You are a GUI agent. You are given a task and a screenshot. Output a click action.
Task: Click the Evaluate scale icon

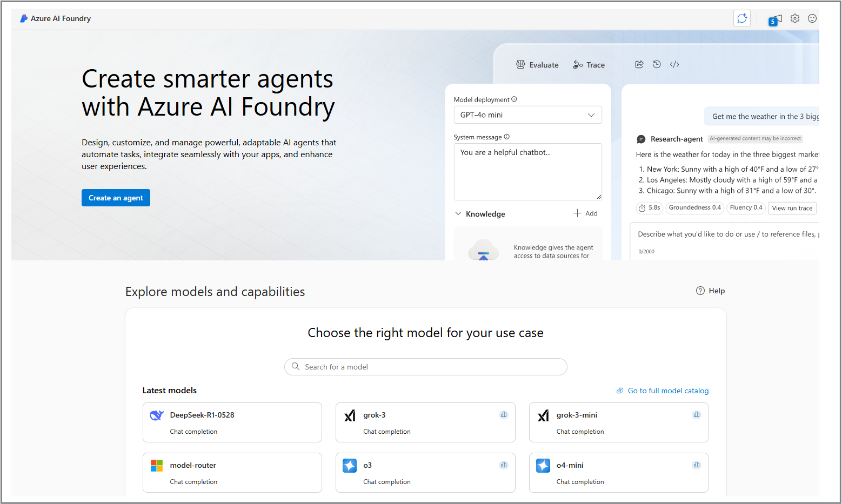click(x=520, y=64)
